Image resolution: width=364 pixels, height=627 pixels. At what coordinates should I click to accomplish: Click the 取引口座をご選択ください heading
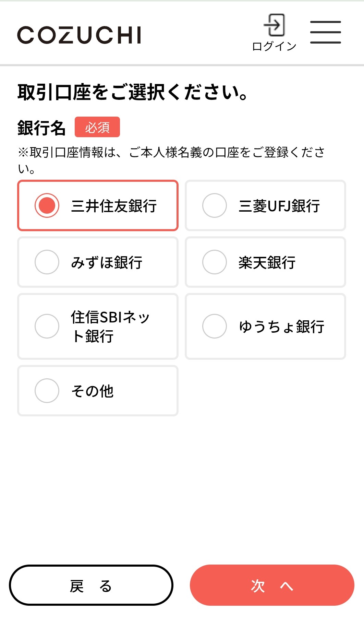[133, 92]
